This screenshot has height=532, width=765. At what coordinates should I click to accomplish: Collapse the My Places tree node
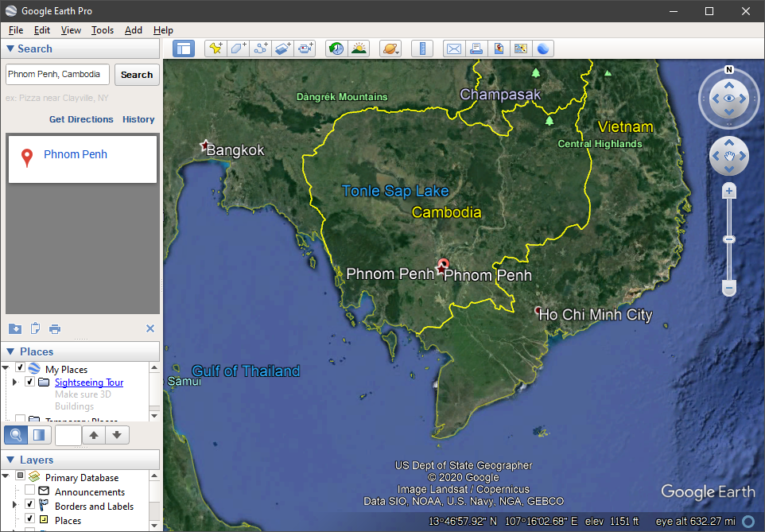[6, 367]
